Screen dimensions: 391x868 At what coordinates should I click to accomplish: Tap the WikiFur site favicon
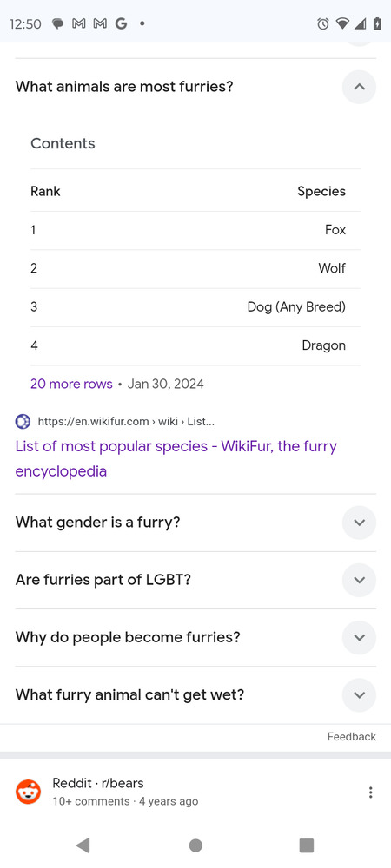pos(23,422)
